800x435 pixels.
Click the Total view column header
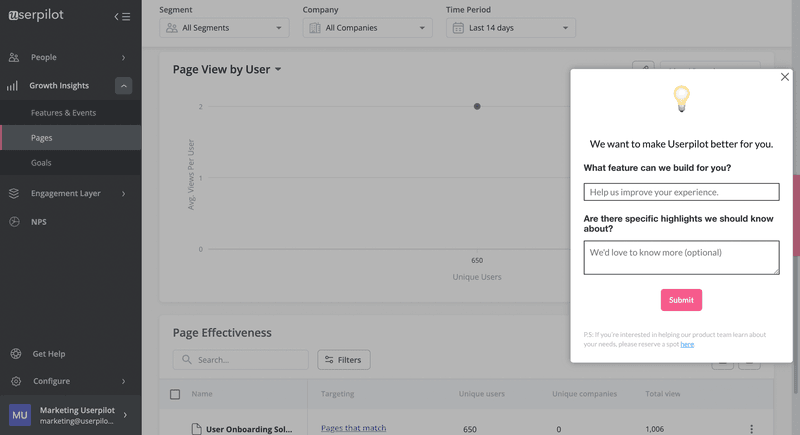(663, 394)
